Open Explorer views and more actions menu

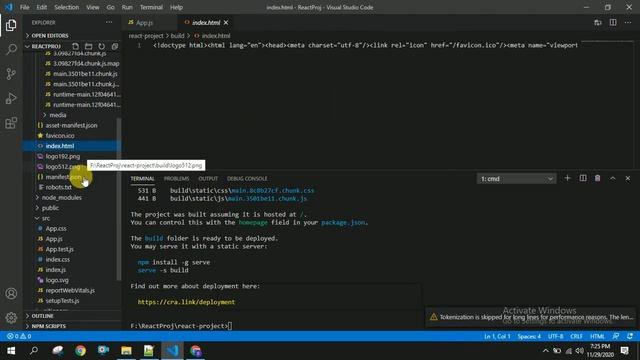click(x=109, y=22)
